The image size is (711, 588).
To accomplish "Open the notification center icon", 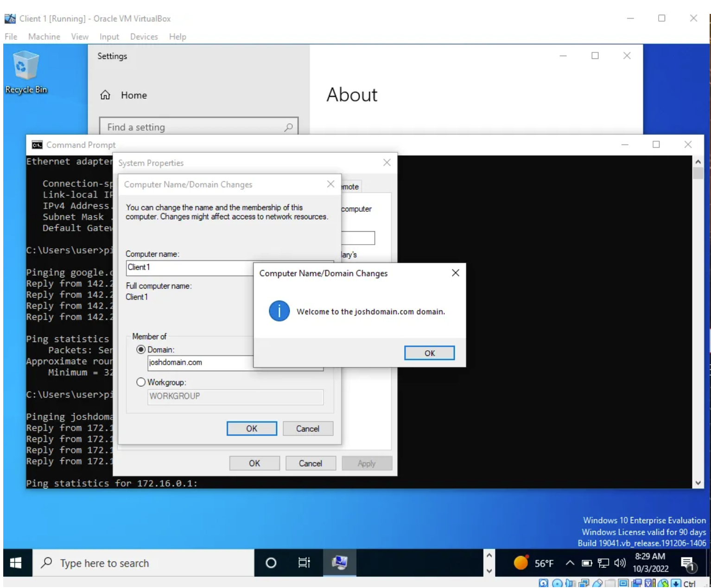I will click(x=688, y=563).
